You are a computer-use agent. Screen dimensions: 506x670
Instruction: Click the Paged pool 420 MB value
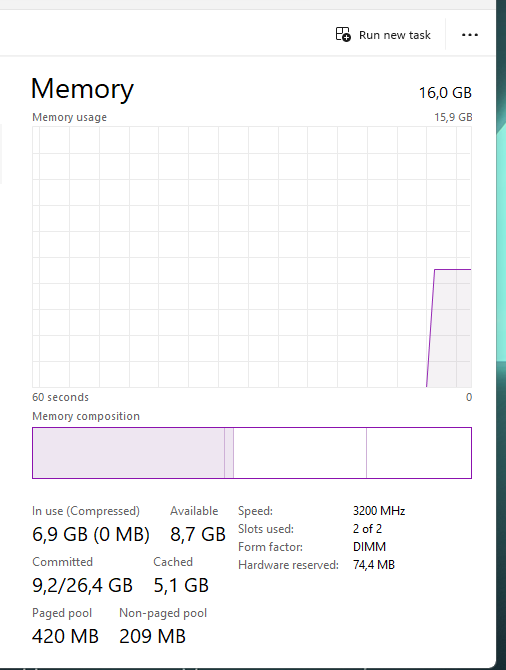(65, 636)
